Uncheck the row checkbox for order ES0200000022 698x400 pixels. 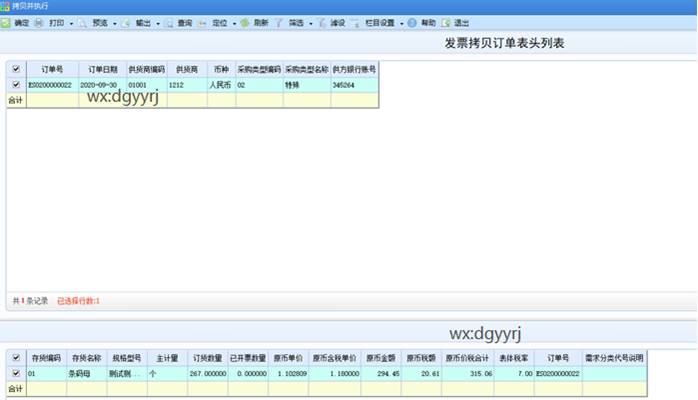(15, 85)
